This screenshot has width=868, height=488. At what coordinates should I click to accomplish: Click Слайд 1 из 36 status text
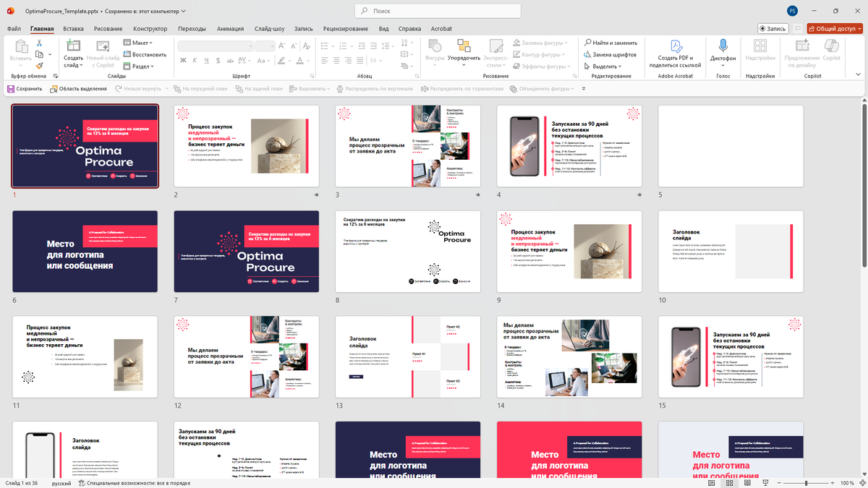[22, 482]
